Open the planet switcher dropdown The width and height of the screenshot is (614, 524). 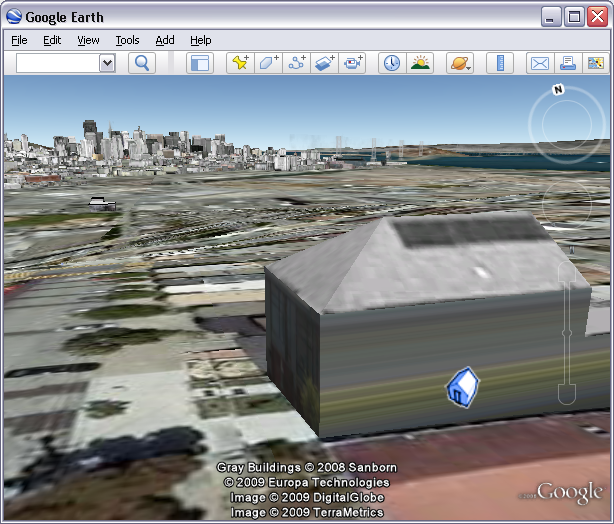pyautogui.click(x=460, y=63)
